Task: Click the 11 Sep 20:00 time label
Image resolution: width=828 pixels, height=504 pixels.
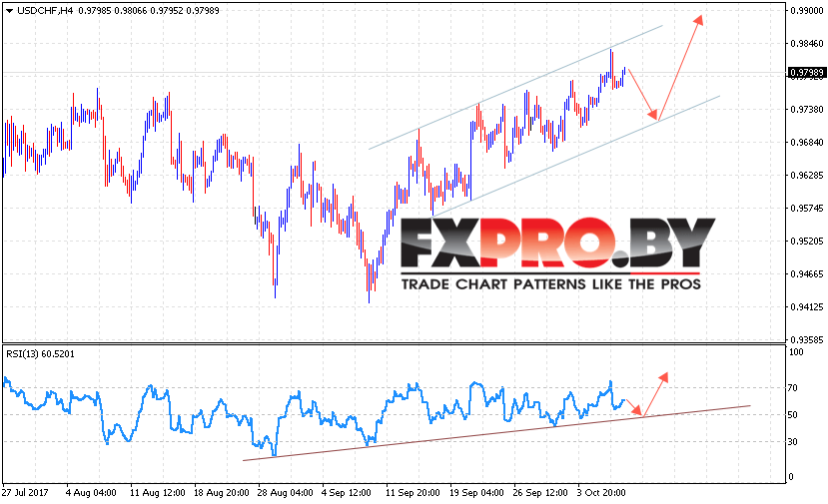Action: click(413, 492)
